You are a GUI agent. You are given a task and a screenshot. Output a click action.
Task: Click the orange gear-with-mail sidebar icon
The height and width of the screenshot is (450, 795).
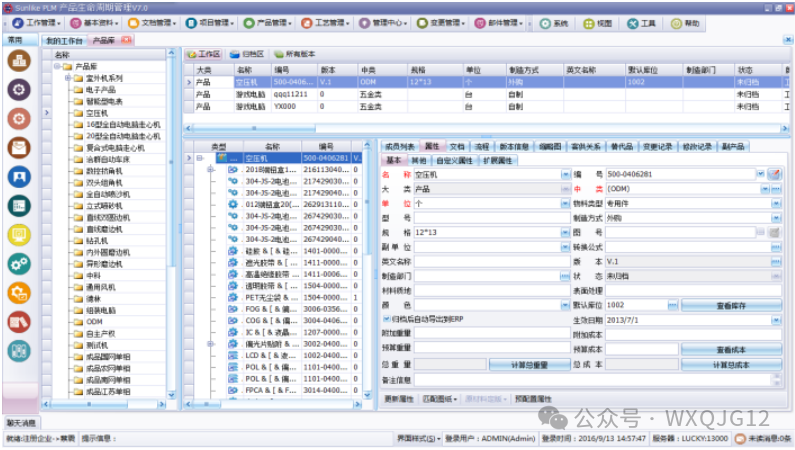point(19,293)
